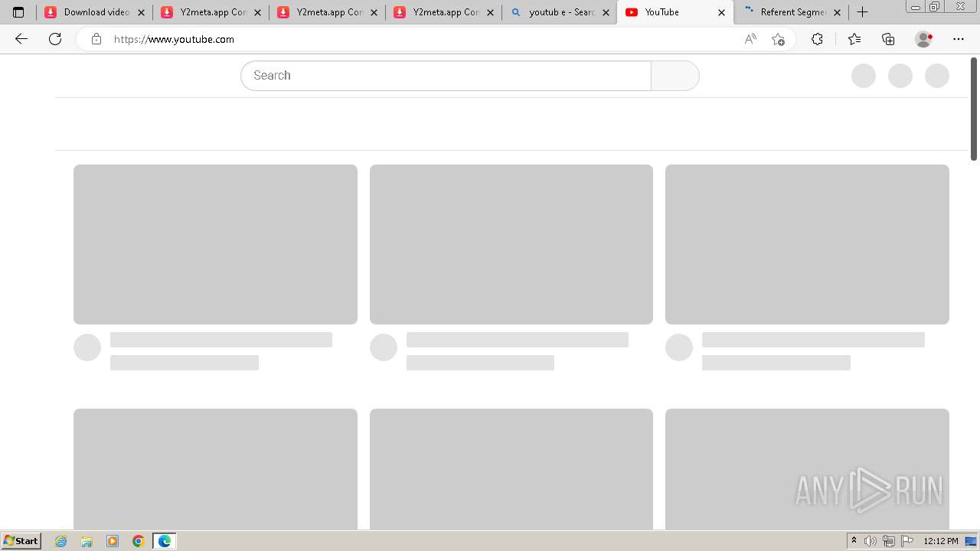The height and width of the screenshot is (551, 980).
Task: Click the Show desktop button
Action: tap(972, 541)
